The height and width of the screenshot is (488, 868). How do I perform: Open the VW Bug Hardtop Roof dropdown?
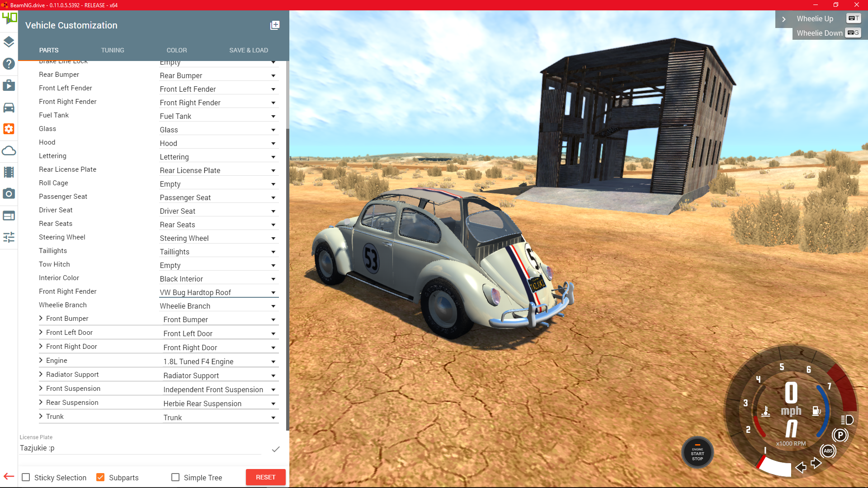coord(218,293)
